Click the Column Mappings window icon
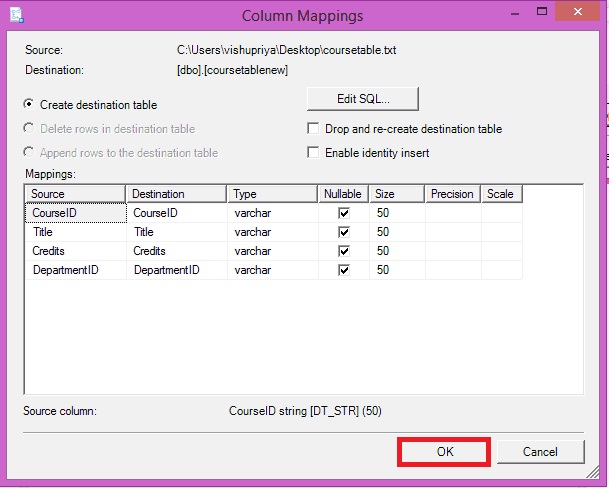 pyautogui.click(x=16, y=15)
